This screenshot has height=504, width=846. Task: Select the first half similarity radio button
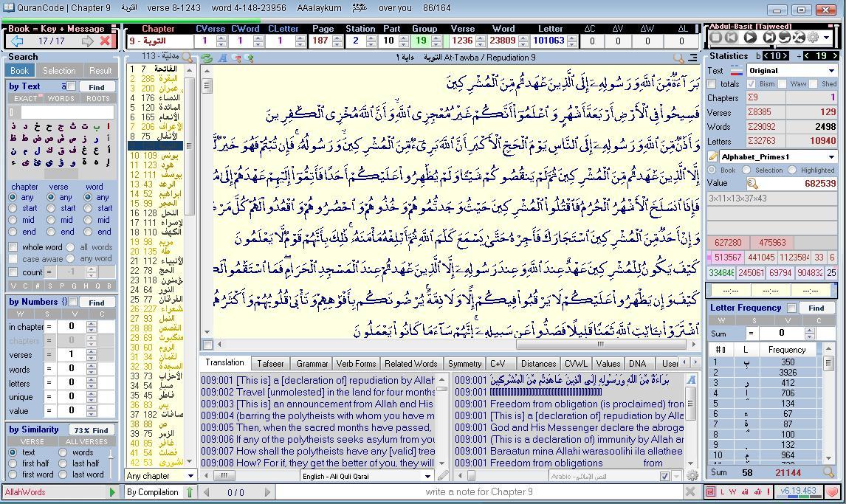[13, 463]
